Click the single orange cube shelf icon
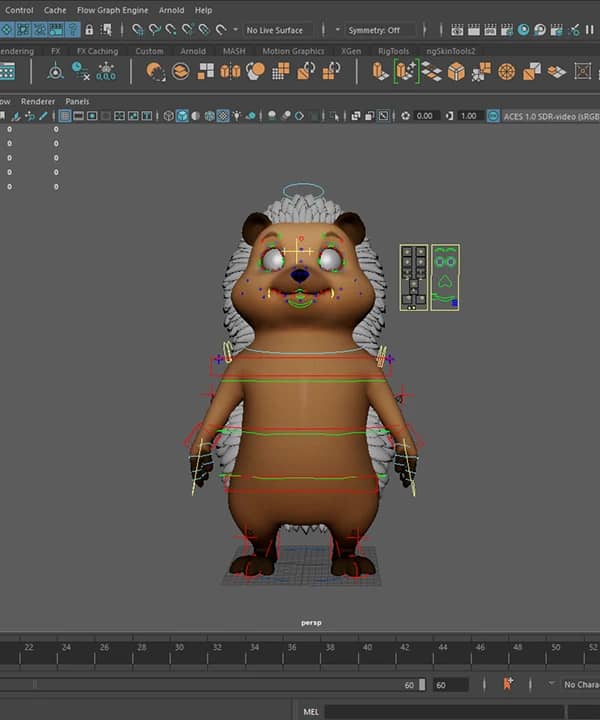Image resolution: width=600 pixels, height=720 pixels. click(x=456, y=72)
